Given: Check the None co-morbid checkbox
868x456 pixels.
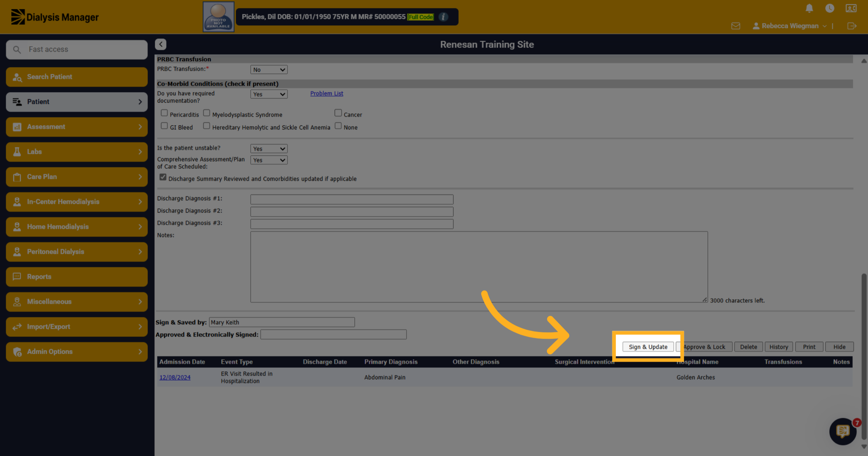Looking at the screenshot, I should click(x=338, y=125).
